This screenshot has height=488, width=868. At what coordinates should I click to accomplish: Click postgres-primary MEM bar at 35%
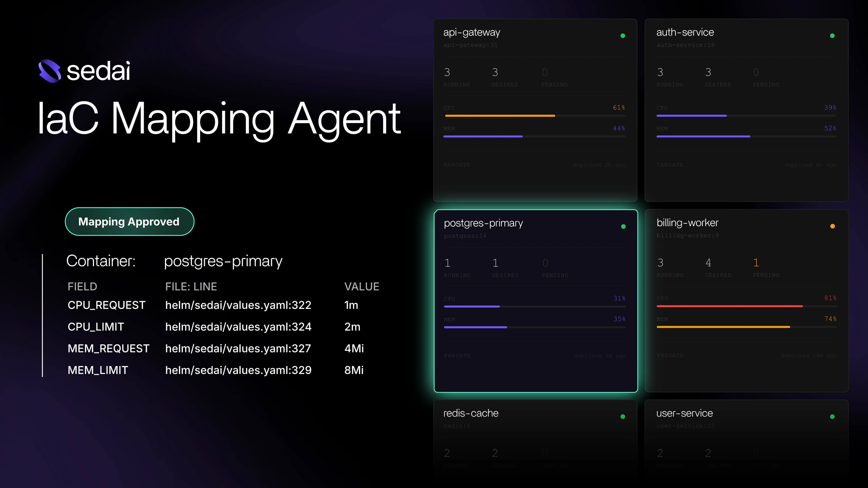[535, 327]
